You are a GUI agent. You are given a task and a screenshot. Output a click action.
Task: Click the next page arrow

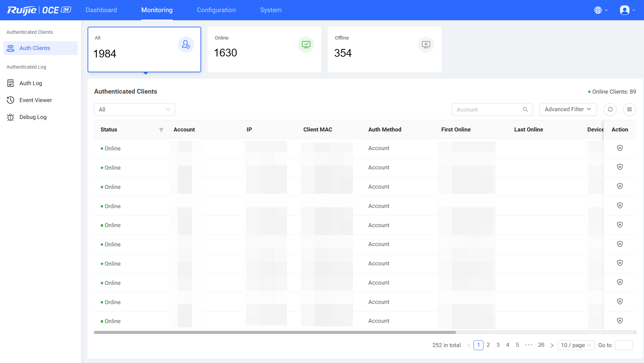click(552, 345)
